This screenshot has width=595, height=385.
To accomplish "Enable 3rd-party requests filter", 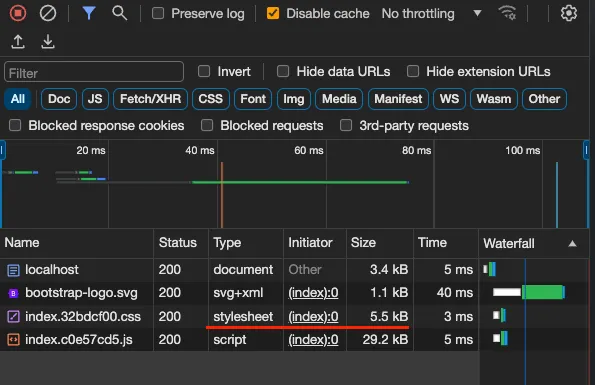I will point(346,125).
